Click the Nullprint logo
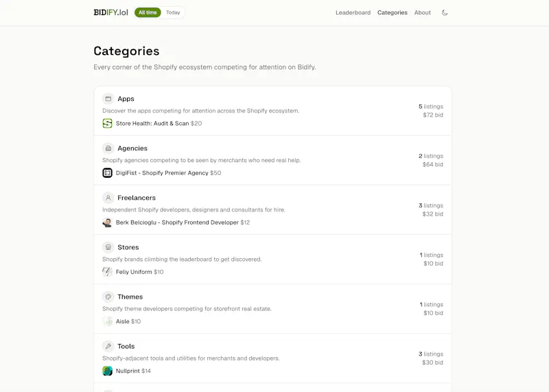Image resolution: width=549 pixels, height=392 pixels. click(108, 371)
